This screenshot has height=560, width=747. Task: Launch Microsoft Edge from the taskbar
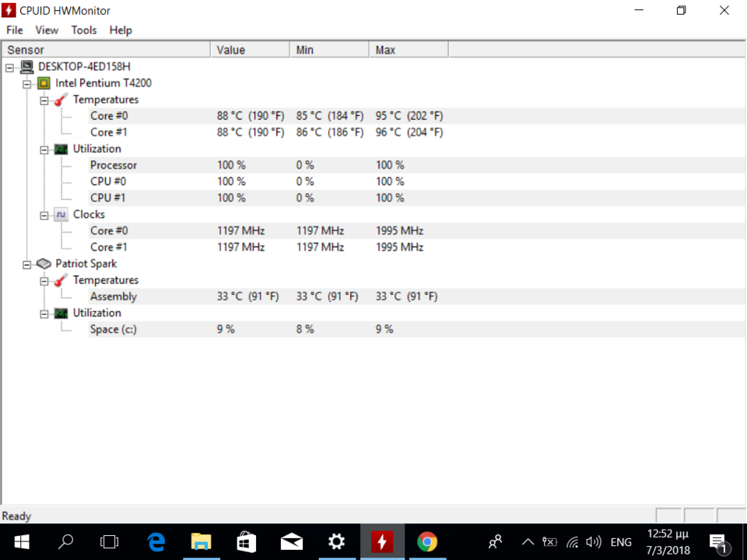[156, 542]
